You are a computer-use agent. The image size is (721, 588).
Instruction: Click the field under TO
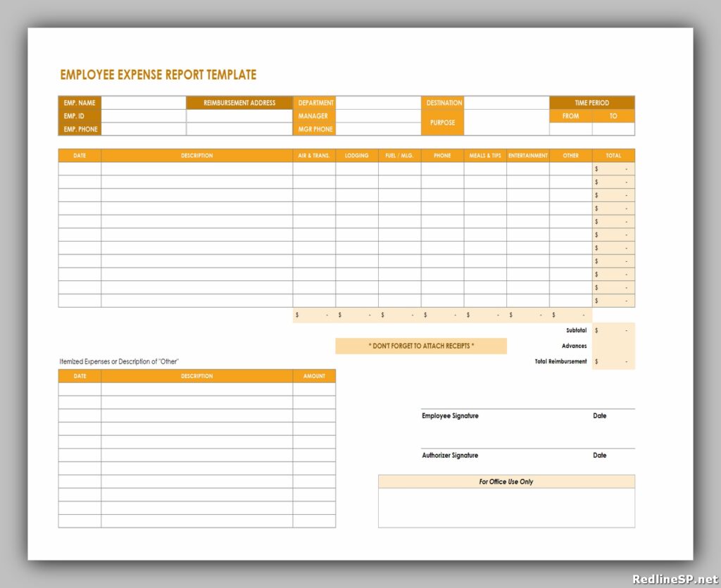click(x=613, y=129)
